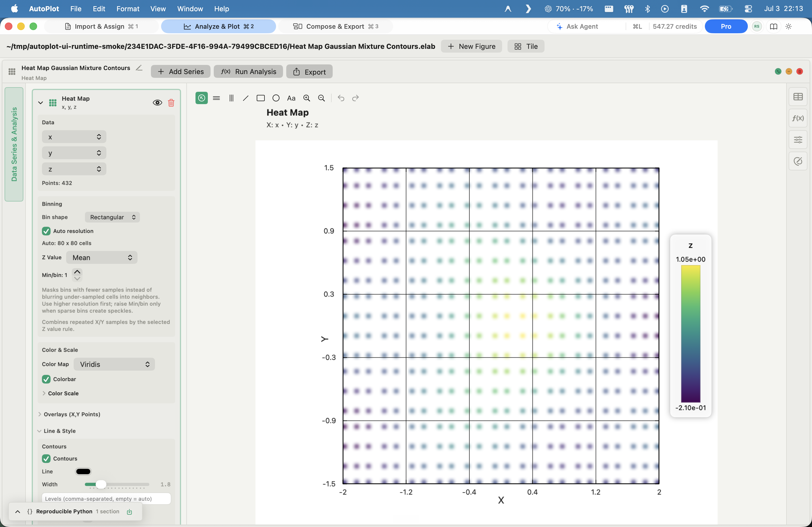Viewport: 812px width, 527px height.
Task: Click the grid icon beside figure title
Action: pos(12,71)
